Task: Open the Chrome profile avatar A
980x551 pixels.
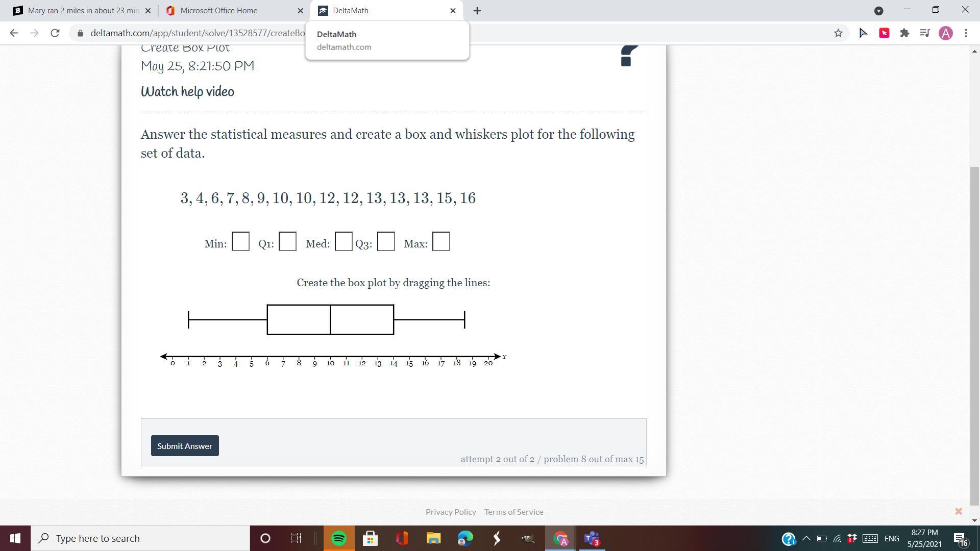Action: (x=945, y=33)
